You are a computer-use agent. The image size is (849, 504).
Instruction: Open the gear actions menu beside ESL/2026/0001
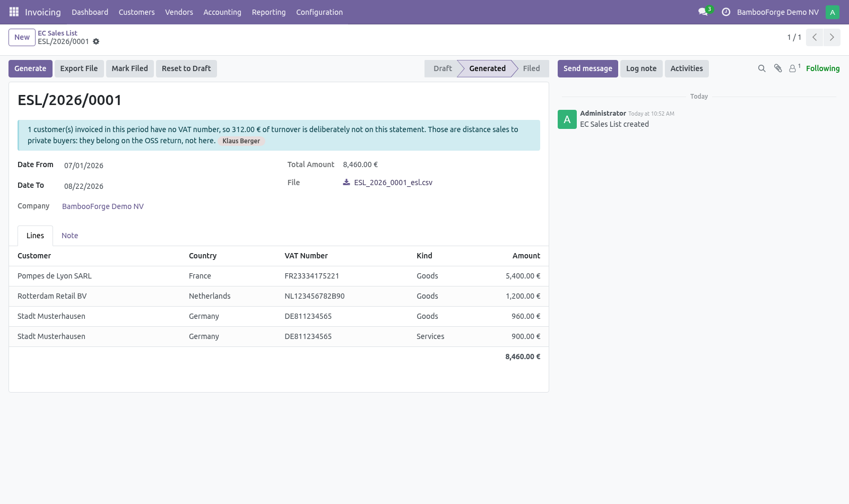pyautogui.click(x=96, y=41)
